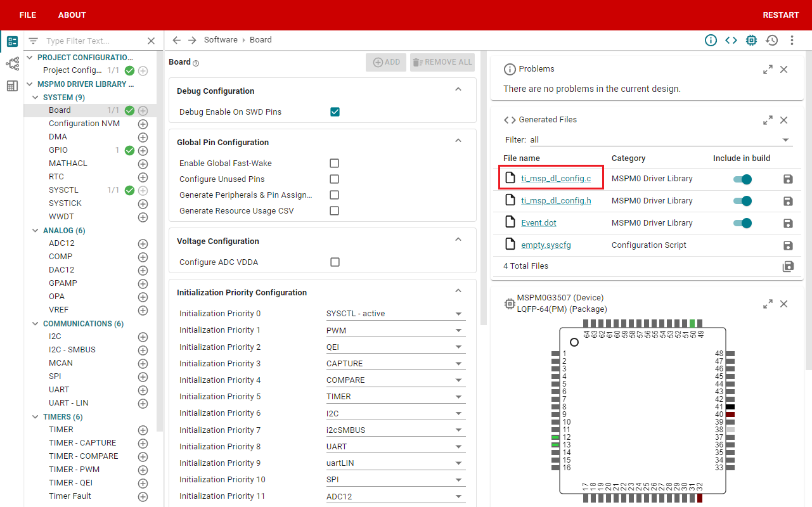Image resolution: width=812 pixels, height=507 pixels.
Task: Toggle Debug Enable On SWD Pins checkbox
Action: point(335,112)
